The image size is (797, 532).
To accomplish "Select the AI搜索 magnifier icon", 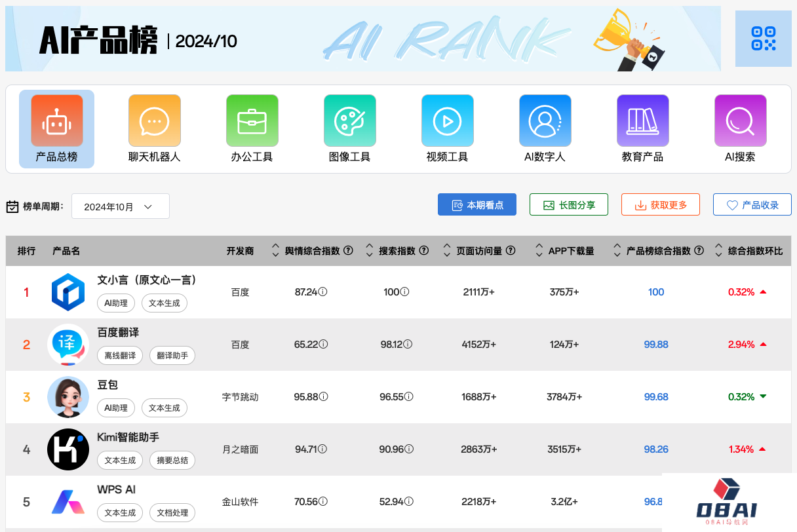I will [740, 121].
